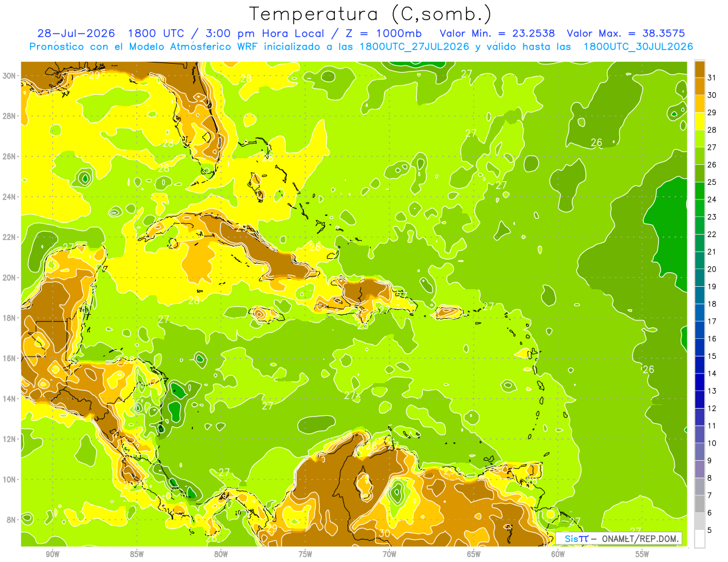Click initialization time "1800UTC_27JUL2026"
This screenshot has width=728, height=562.
[414, 46]
